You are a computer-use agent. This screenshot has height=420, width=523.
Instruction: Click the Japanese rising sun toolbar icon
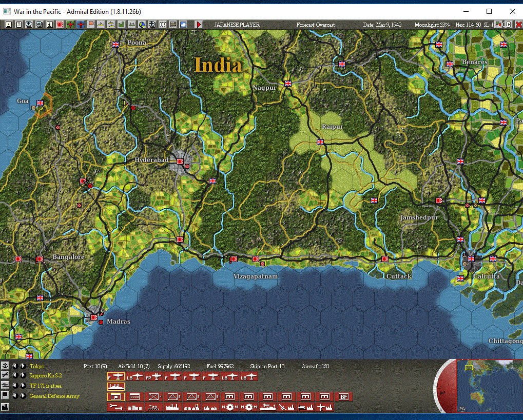click(60, 24)
